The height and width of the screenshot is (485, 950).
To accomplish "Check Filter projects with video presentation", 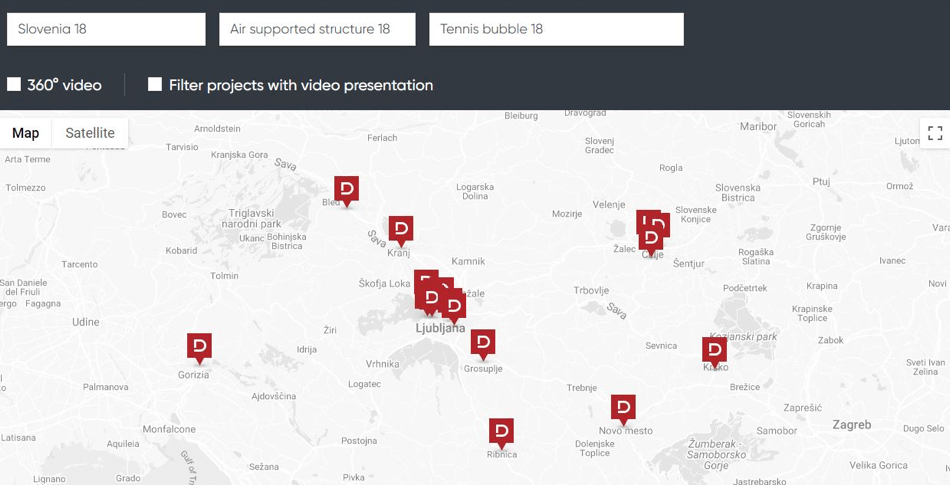I will tap(155, 84).
